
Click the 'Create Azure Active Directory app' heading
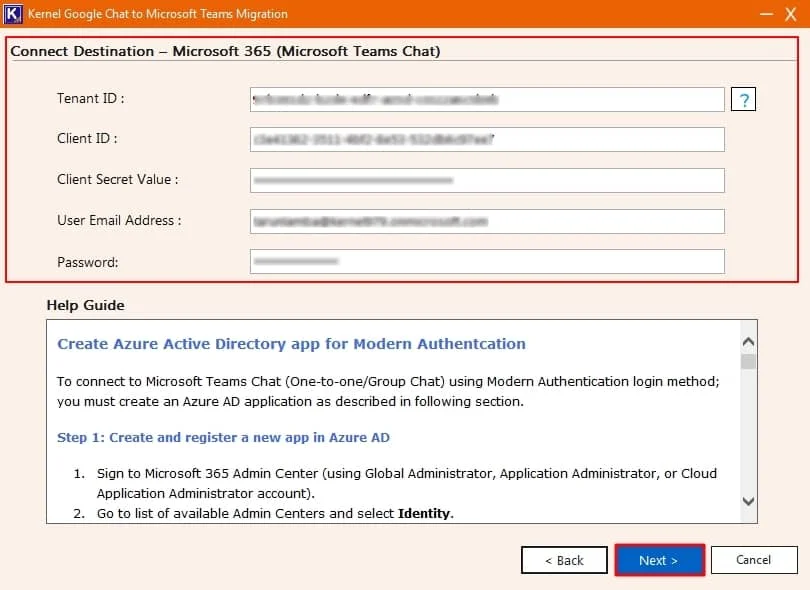tap(291, 344)
